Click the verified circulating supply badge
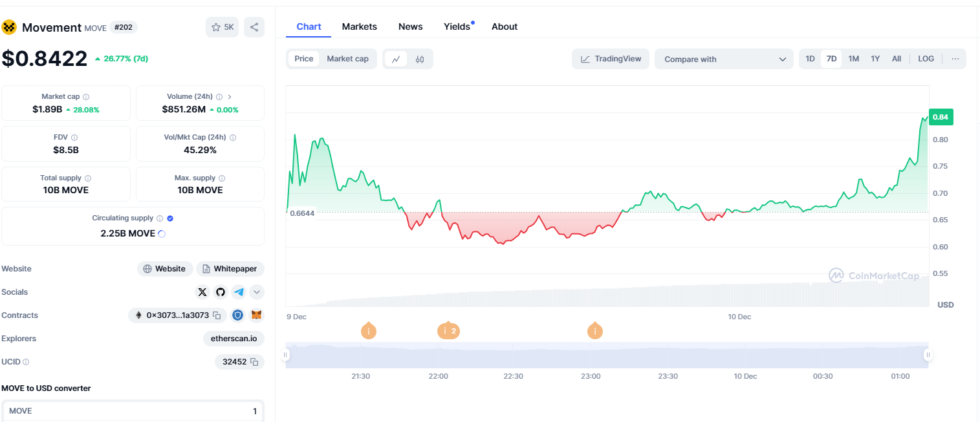 coord(170,218)
